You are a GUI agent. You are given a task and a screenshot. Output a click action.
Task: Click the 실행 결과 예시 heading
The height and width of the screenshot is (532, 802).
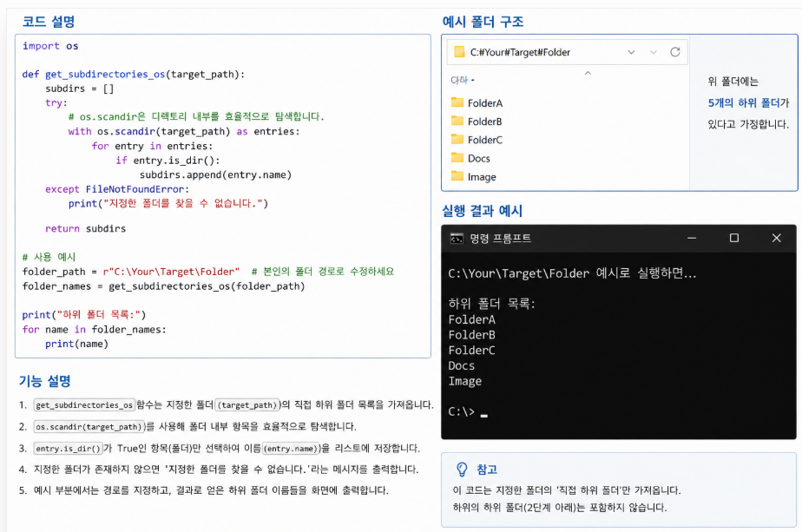click(483, 211)
